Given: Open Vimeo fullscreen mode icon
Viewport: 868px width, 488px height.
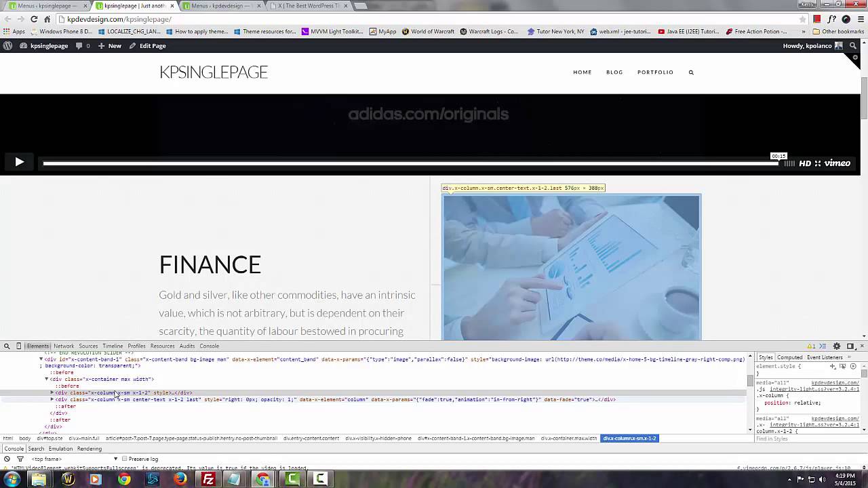Looking at the screenshot, I should tap(818, 163).
